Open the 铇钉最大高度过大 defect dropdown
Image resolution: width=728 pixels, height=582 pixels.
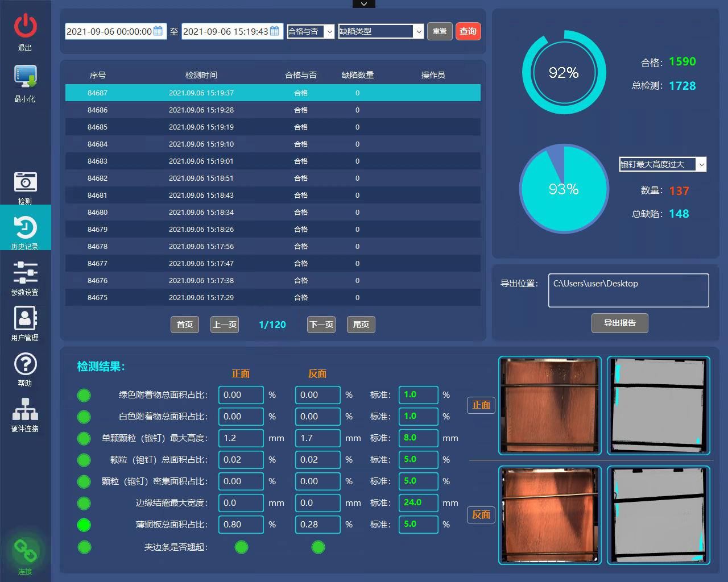coord(701,164)
